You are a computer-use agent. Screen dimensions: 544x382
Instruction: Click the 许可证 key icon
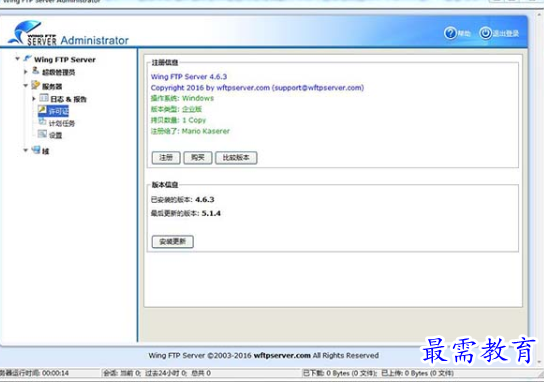(42, 110)
